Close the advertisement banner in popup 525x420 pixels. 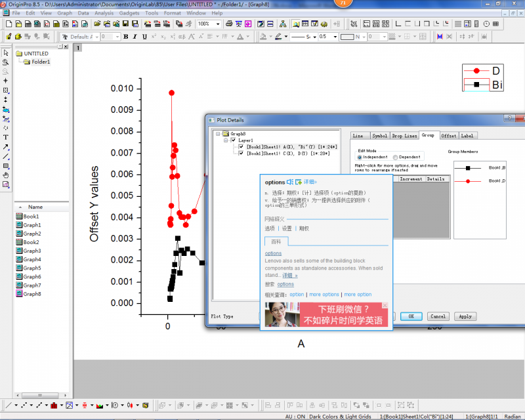[385, 305]
